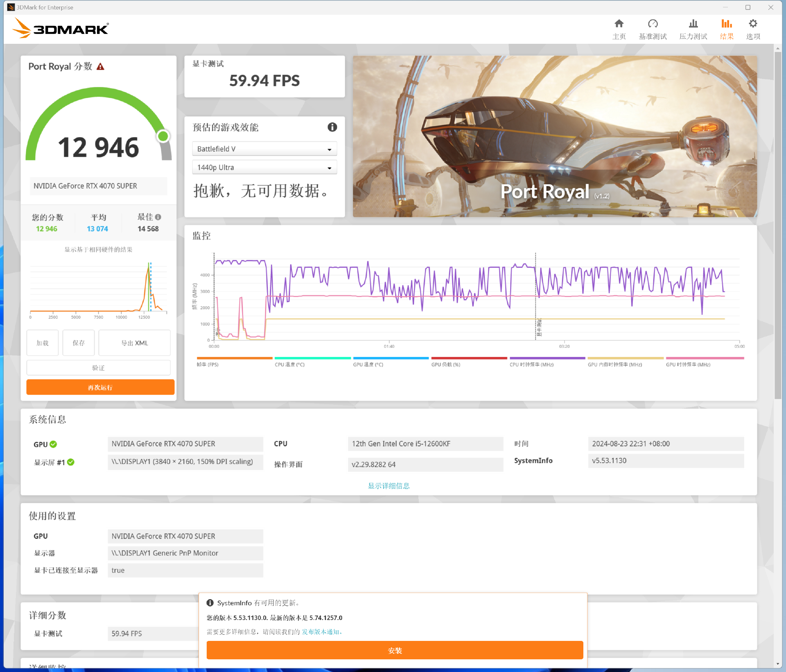The height and width of the screenshot is (672, 786).
Task: Toggle the GPU 时钟频率 (MHz) pink legend series
Action: (705, 362)
